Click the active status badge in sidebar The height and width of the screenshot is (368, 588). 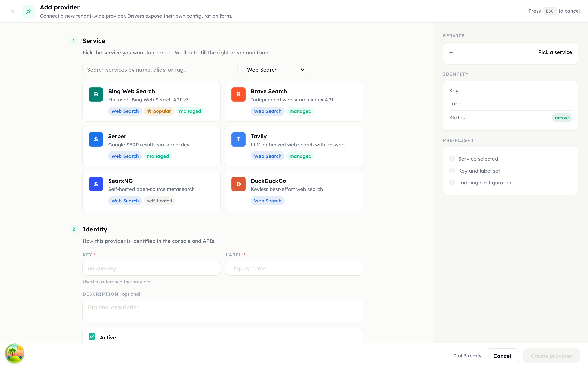tap(561, 118)
